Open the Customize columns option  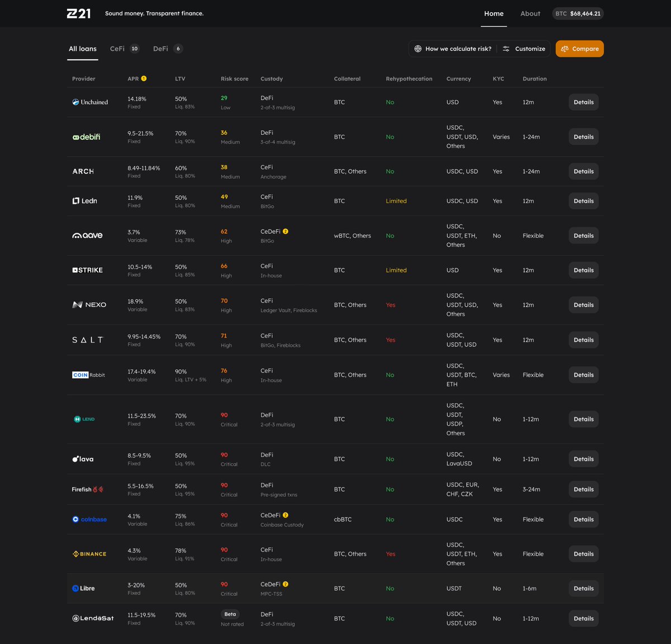tap(524, 49)
